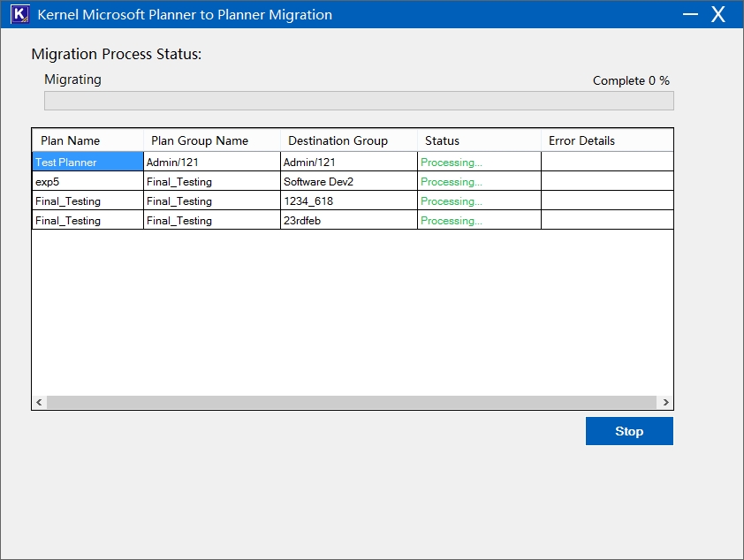Select the Software Dev2 destination cell

[x=318, y=182]
